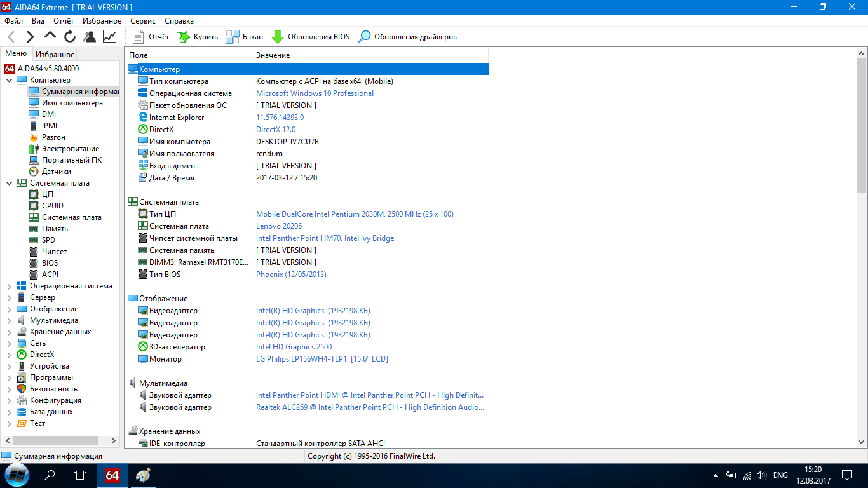Collapse the Компьютер tree node
Viewport: 868px width, 488px height.
(x=9, y=80)
